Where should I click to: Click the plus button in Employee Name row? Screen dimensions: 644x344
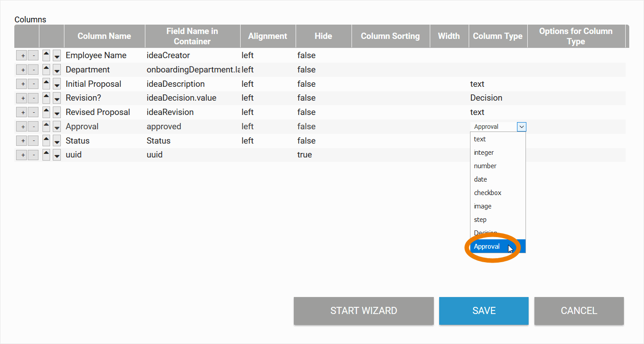click(x=21, y=55)
